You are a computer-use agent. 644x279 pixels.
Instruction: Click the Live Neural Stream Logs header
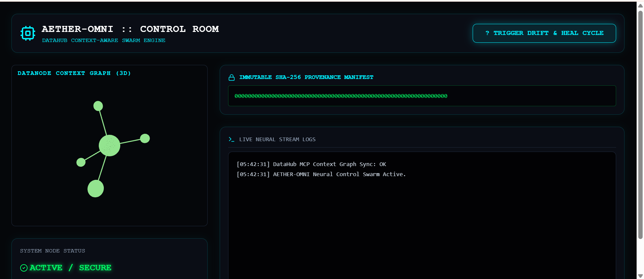click(x=277, y=139)
